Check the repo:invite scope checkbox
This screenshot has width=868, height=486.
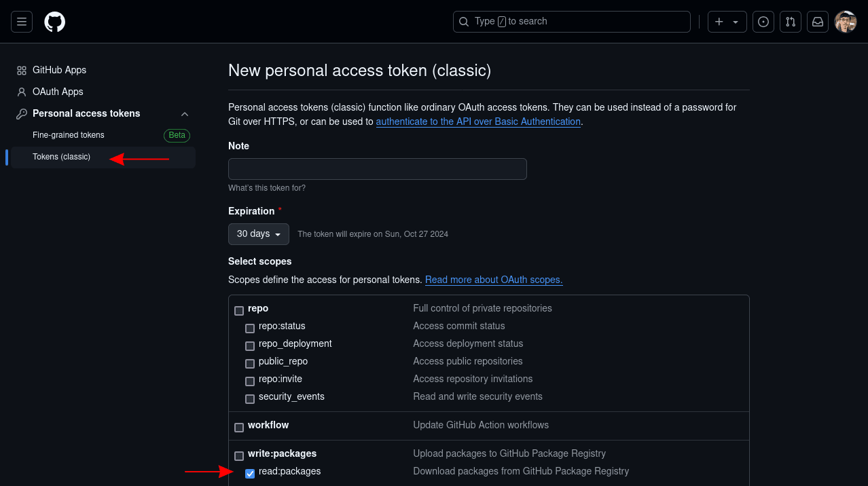pos(250,381)
